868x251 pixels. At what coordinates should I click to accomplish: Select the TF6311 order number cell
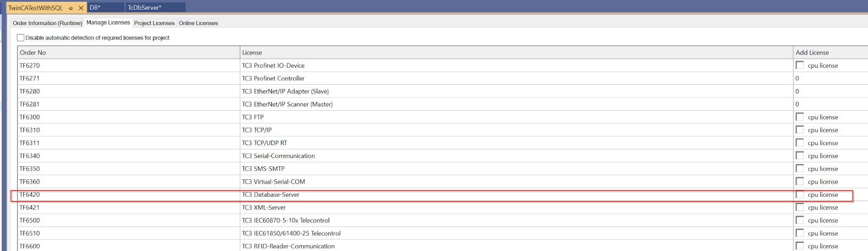[x=129, y=143]
